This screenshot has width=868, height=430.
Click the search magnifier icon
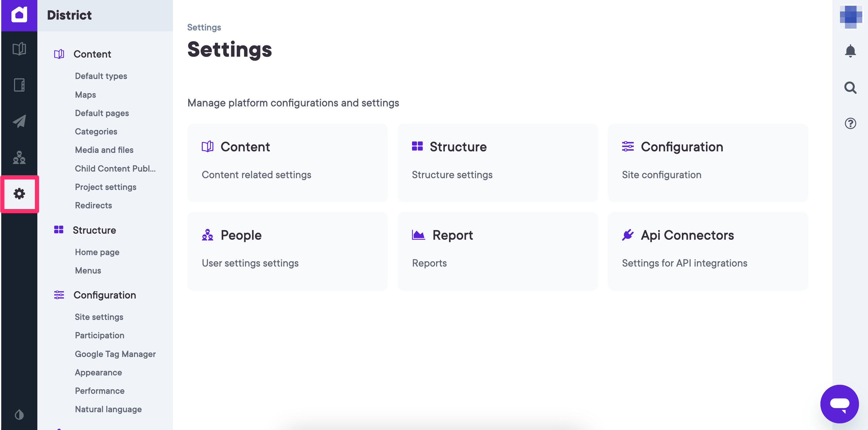(x=850, y=88)
